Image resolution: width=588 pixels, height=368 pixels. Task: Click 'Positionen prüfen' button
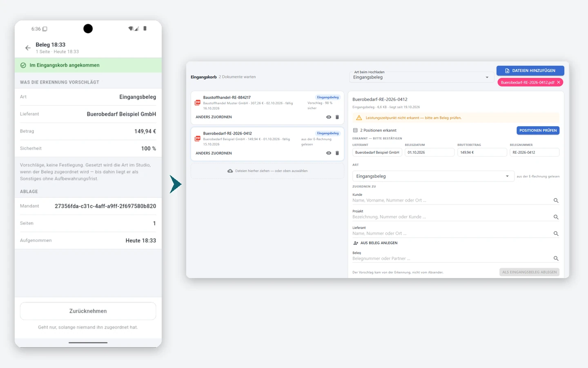click(538, 130)
